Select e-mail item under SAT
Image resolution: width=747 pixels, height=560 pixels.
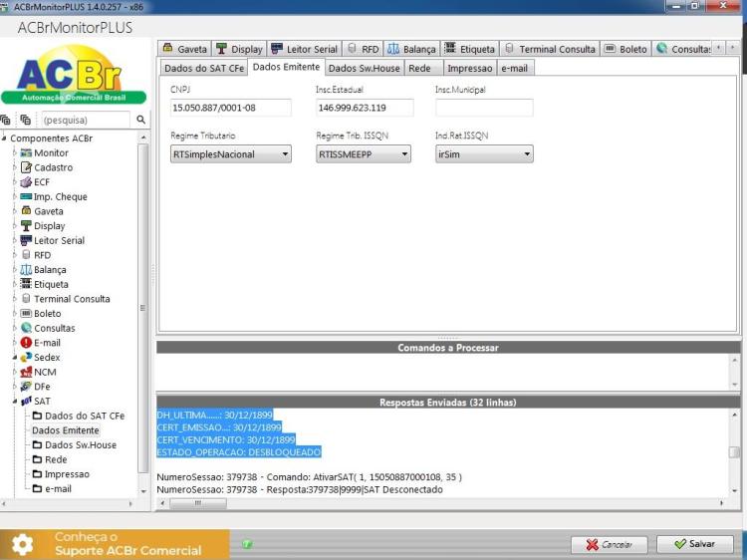[58, 489]
